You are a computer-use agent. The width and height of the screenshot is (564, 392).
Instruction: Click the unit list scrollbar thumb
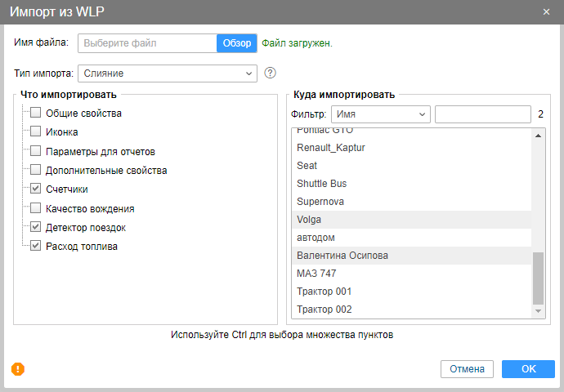538,278
